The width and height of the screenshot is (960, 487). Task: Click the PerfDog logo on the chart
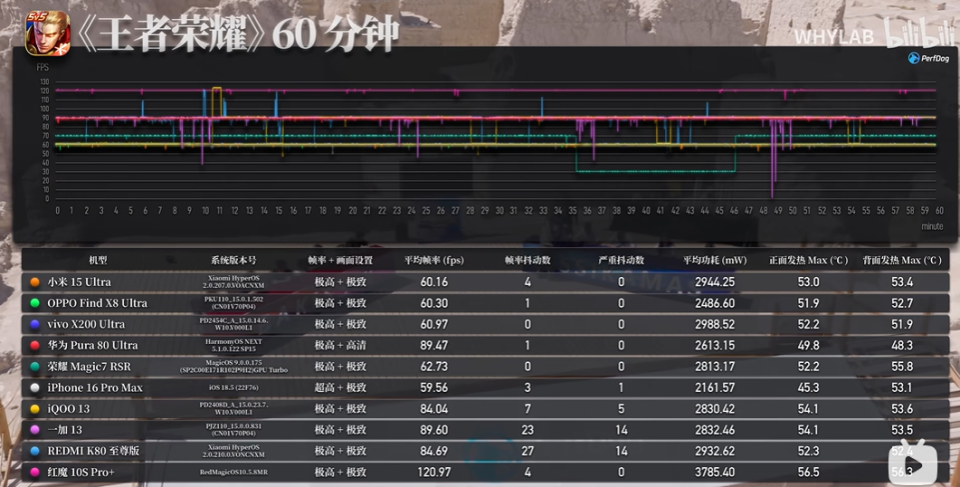click(x=928, y=58)
